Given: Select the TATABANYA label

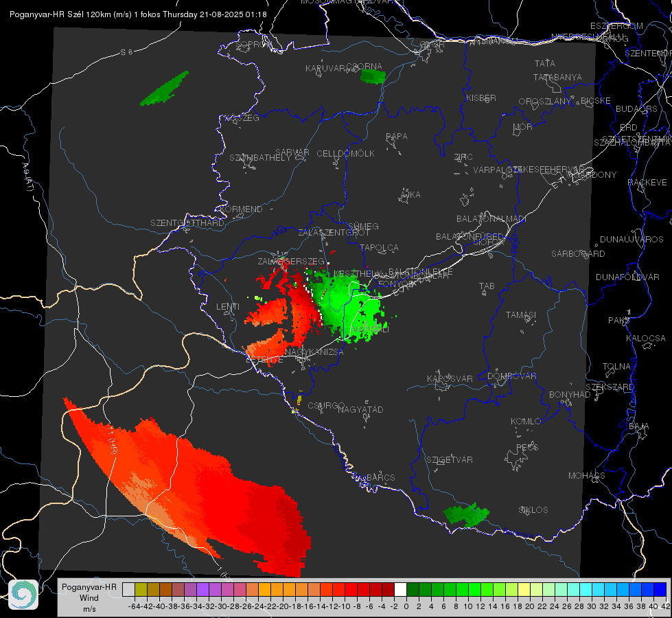Looking at the screenshot, I should (x=557, y=77).
